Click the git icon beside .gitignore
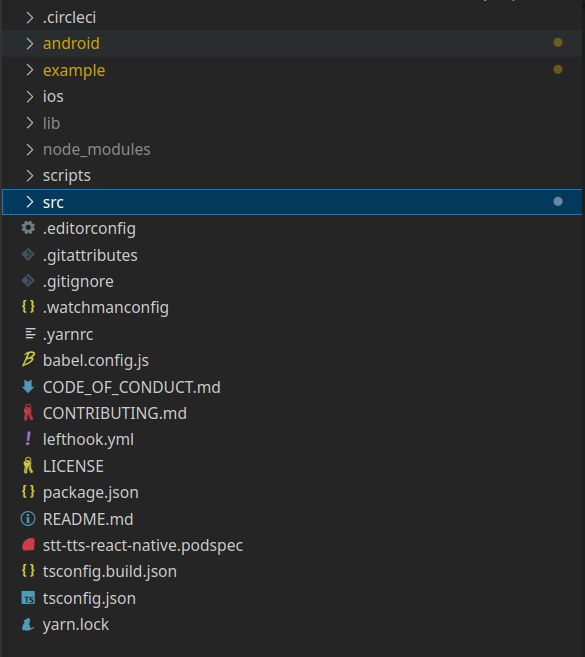 (28, 280)
